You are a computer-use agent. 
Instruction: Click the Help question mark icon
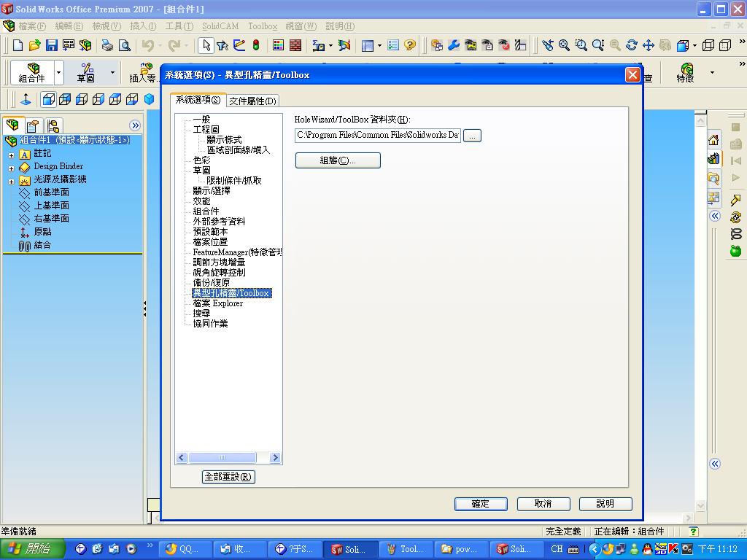[410, 45]
